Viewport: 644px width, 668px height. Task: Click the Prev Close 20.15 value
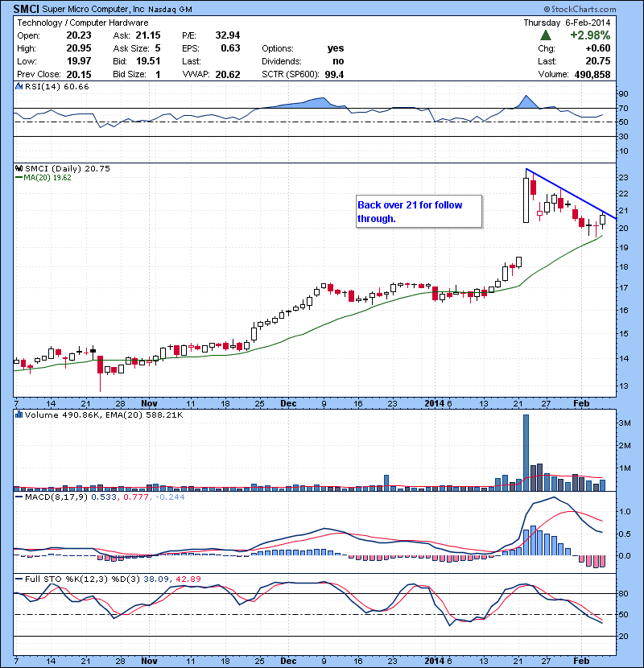point(79,75)
